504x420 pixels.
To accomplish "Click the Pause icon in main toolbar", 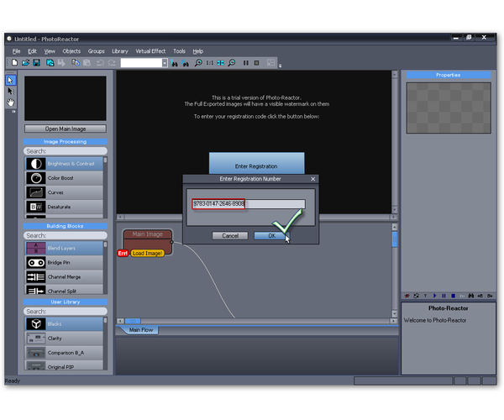I will click(x=246, y=63).
